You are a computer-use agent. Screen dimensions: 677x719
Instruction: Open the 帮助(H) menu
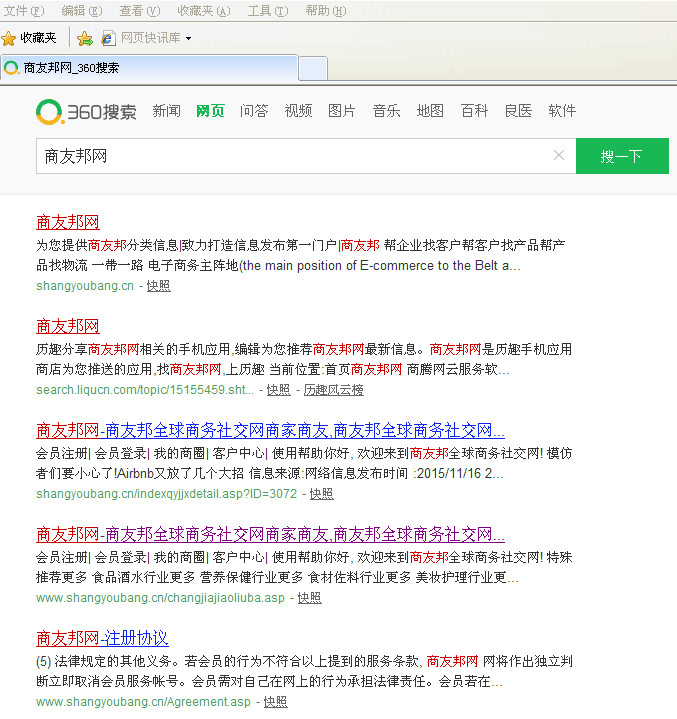[x=326, y=11]
